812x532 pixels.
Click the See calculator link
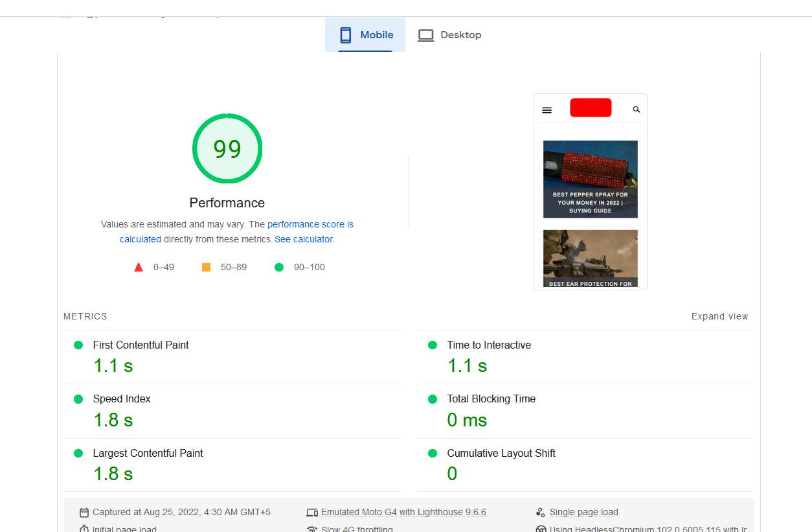tap(304, 239)
